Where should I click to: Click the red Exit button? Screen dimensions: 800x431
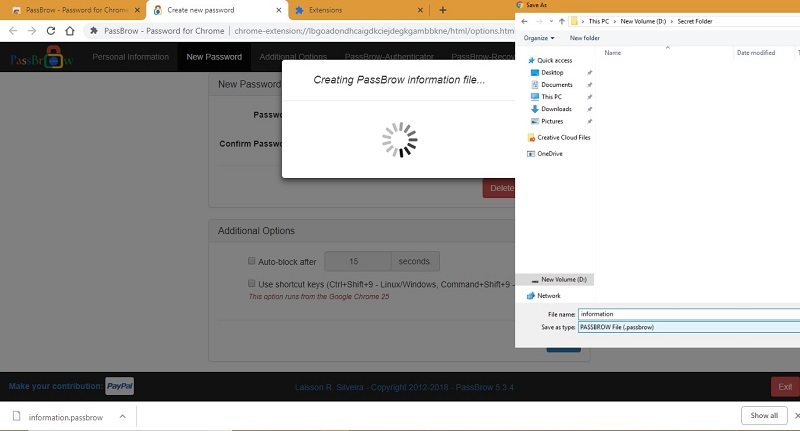tap(785, 387)
